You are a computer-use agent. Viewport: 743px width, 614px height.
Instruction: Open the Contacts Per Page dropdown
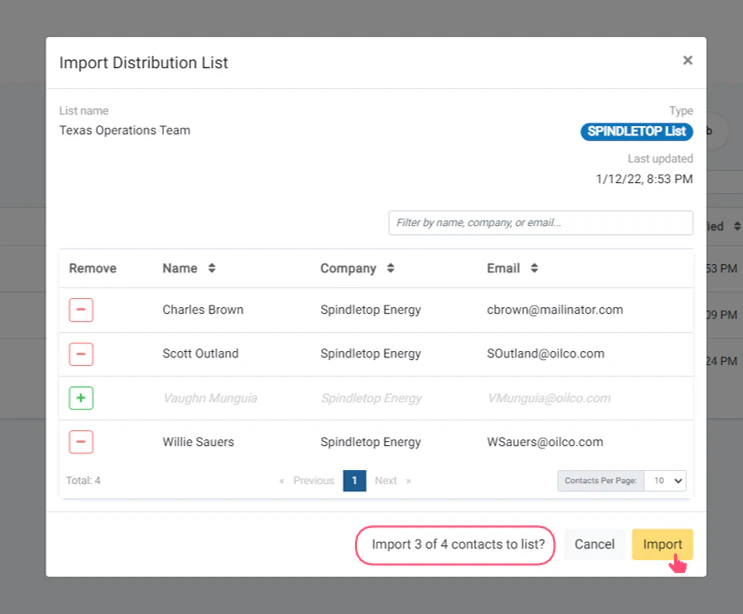(665, 480)
